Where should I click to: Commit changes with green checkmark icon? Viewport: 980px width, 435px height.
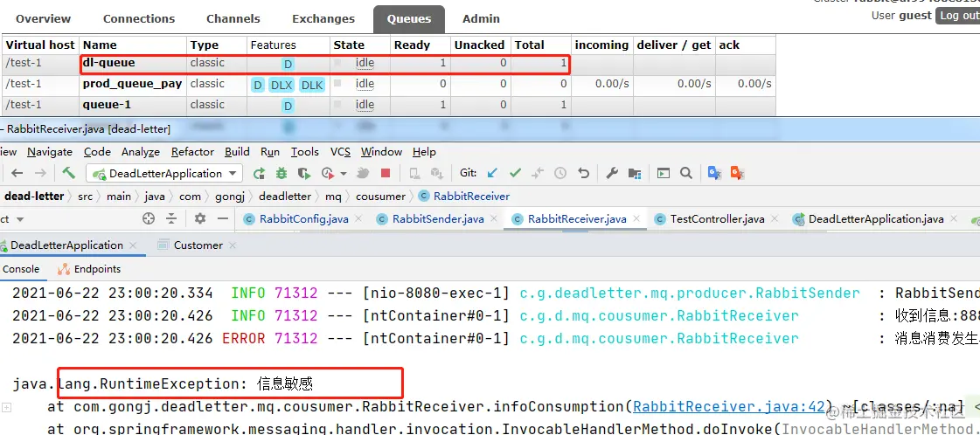click(x=516, y=173)
